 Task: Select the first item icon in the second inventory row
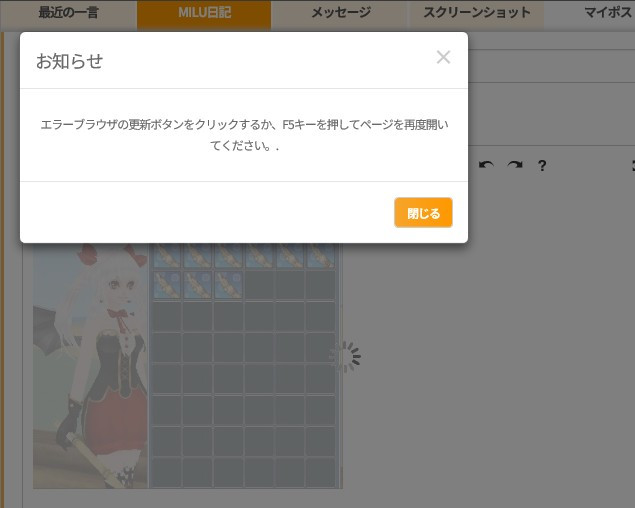coord(166,286)
